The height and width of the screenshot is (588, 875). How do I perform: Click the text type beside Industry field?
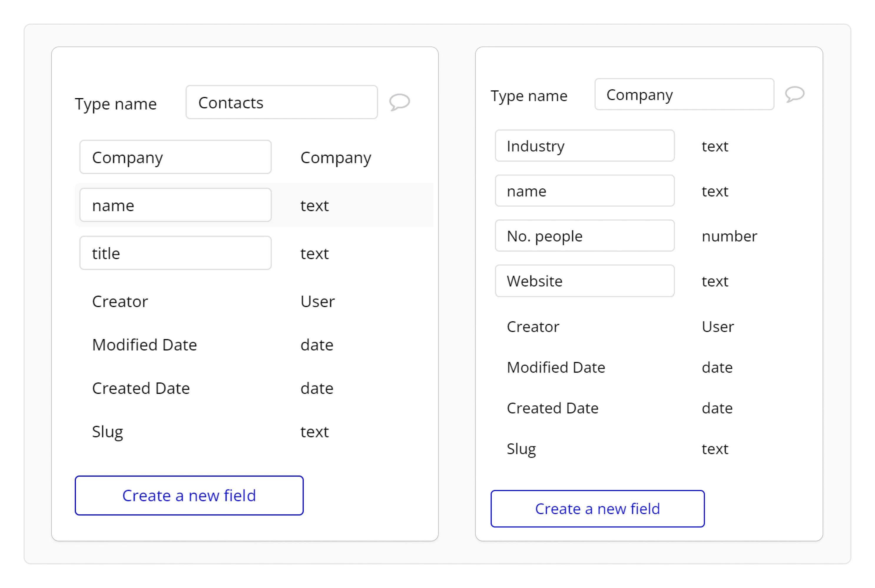[x=715, y=146]
